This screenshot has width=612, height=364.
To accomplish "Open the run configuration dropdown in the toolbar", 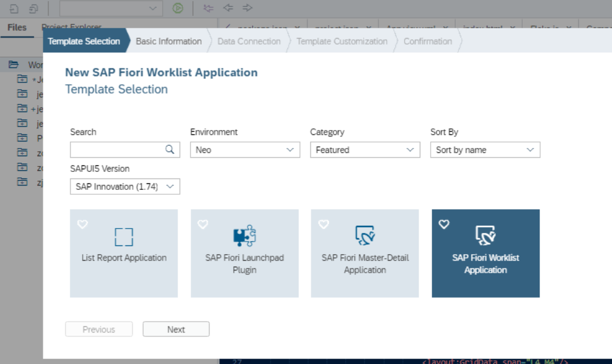I will click(x=111, y=8).
